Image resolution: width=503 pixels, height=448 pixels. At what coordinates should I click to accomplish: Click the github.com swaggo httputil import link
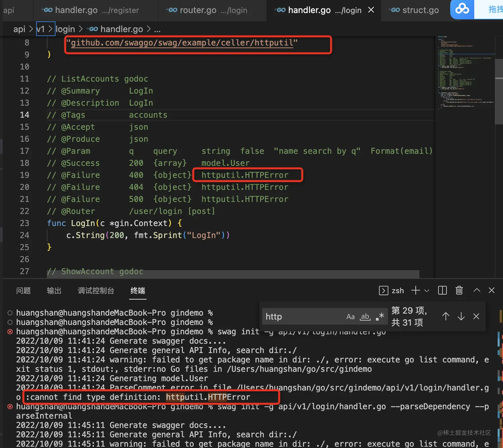point(182,43)
